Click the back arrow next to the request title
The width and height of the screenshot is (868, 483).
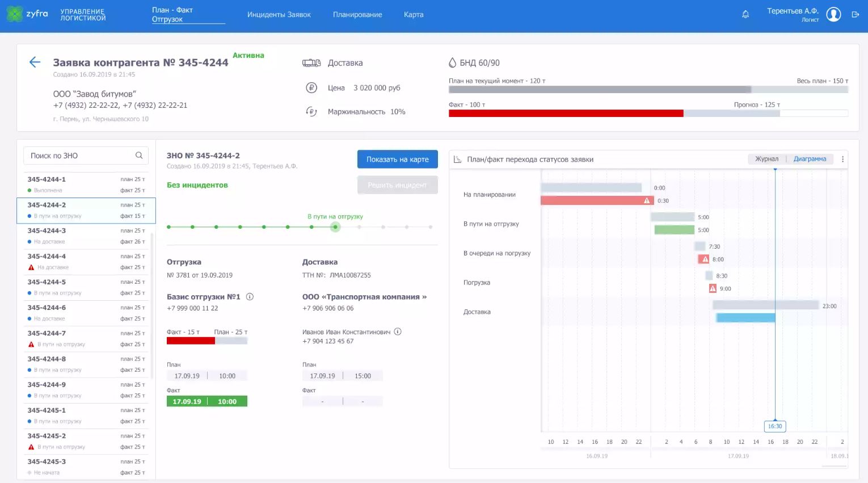[x=35, y=62]
